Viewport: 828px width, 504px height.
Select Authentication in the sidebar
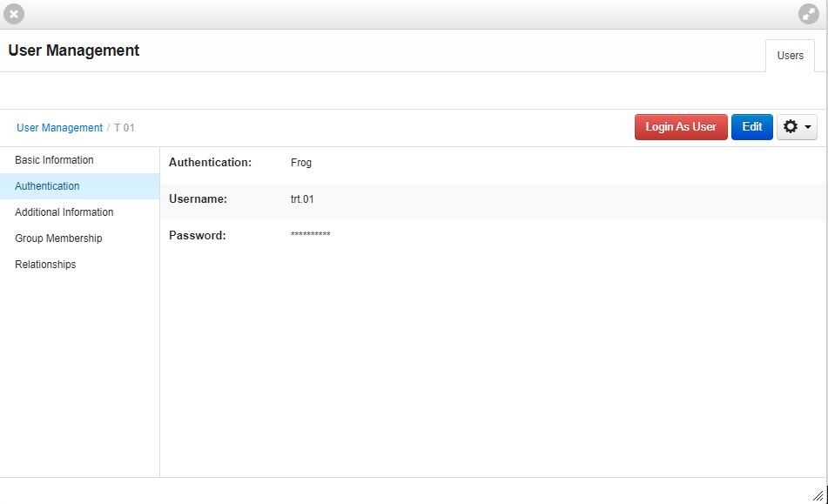tap(80, 186)
